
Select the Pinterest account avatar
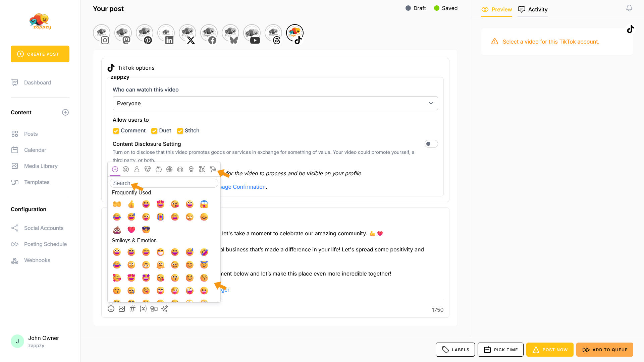pyautogui.click(x=144, y=34)
